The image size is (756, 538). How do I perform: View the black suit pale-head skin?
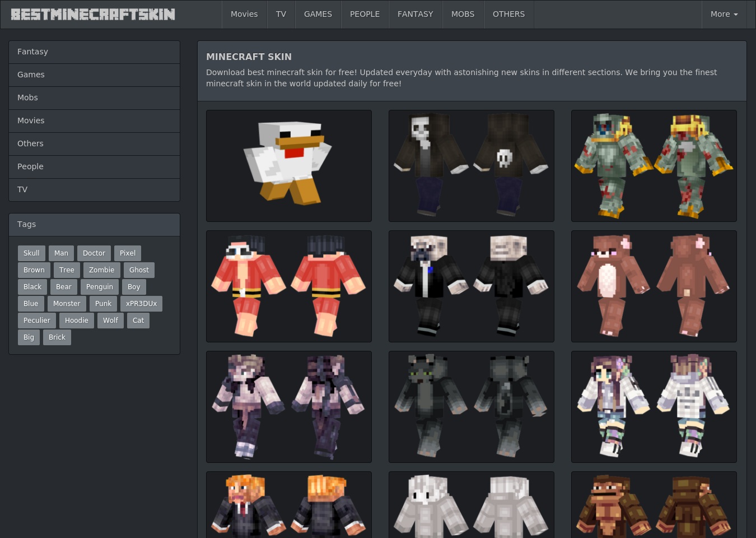click(472, 286)
